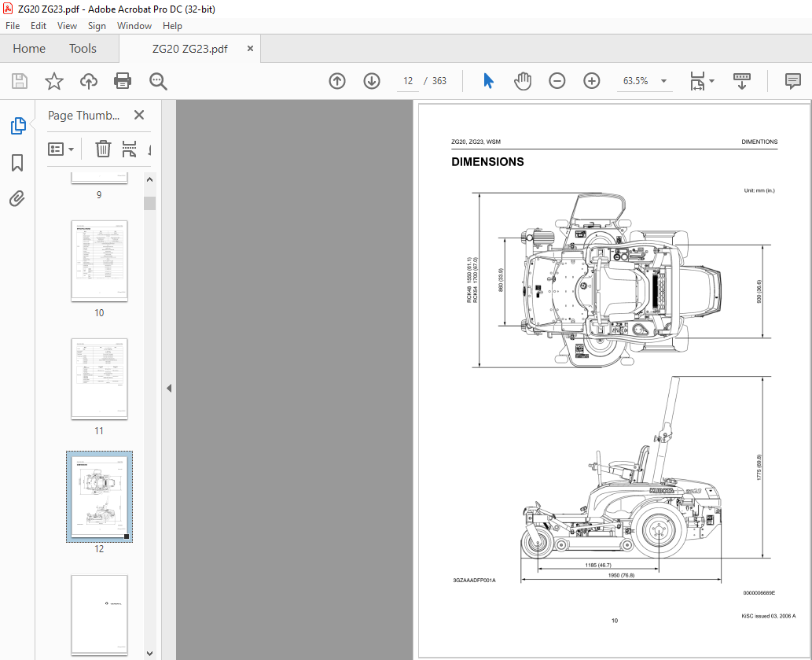Open the Window menu
This screenshot has width=812, height=660.
pyautogui.click(x=134, y=26)
